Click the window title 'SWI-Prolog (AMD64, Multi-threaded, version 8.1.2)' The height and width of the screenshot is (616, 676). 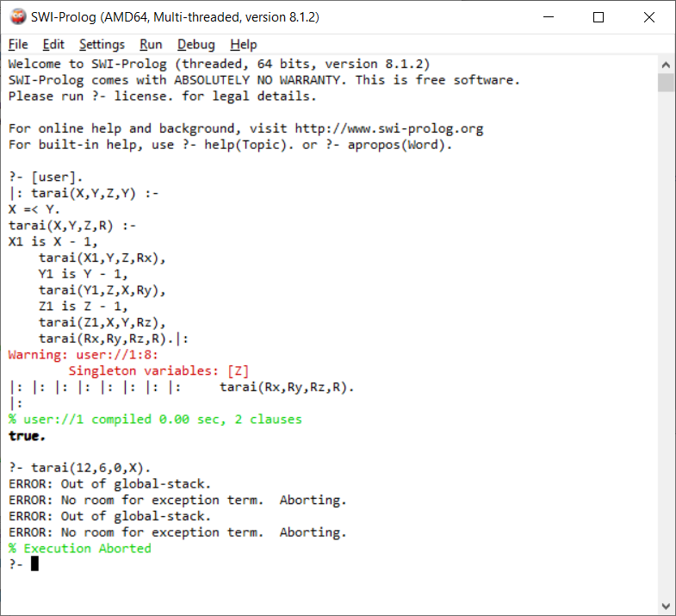point(175,17)
